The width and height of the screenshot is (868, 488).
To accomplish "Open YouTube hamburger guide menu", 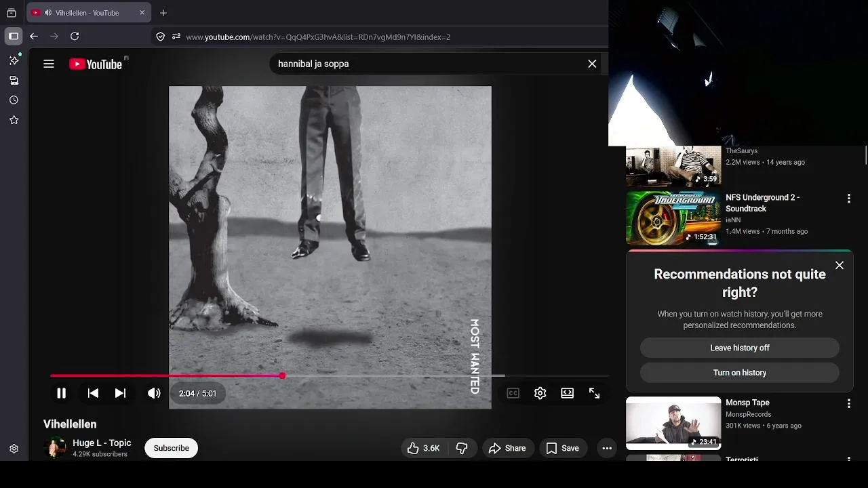I will 49,64.
